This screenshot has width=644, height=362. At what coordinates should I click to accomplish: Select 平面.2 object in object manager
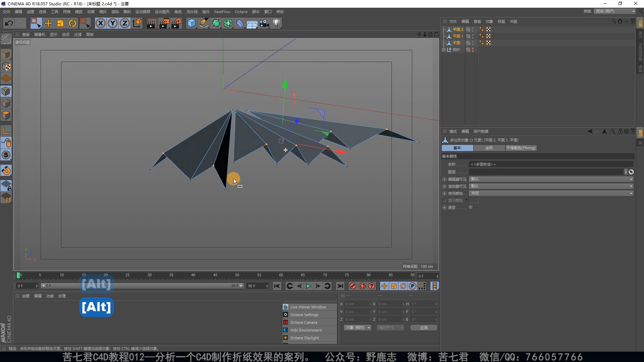tap(458, 29)
